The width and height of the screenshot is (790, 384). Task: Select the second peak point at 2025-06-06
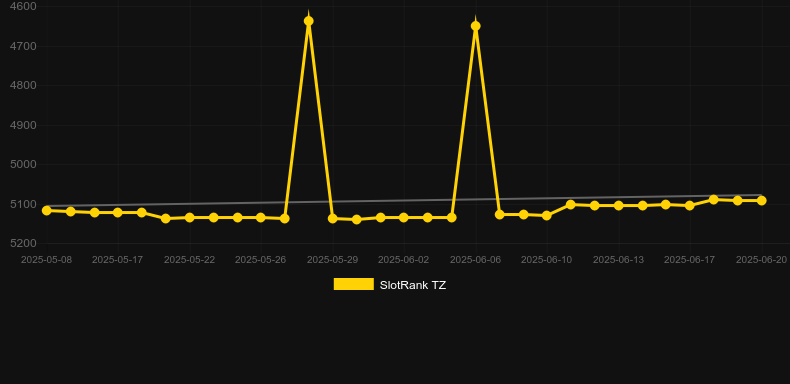(476, 26)
